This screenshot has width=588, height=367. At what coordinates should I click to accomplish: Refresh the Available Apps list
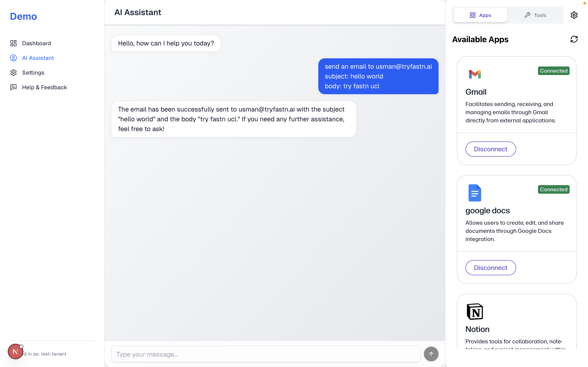pyautogui.click(x=574, y=39)
